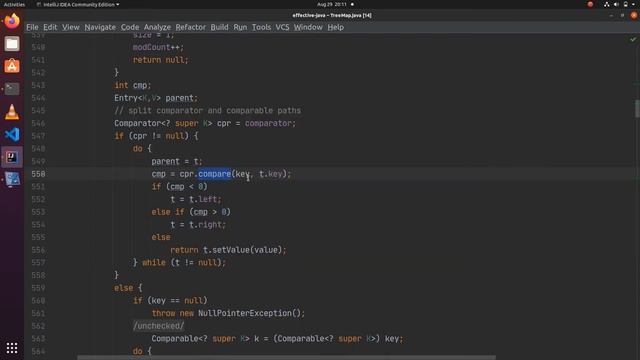Click 't.left' on line 552
This screenshot has height=360, width=640.
pyautogui.click(x=203, y=199)
